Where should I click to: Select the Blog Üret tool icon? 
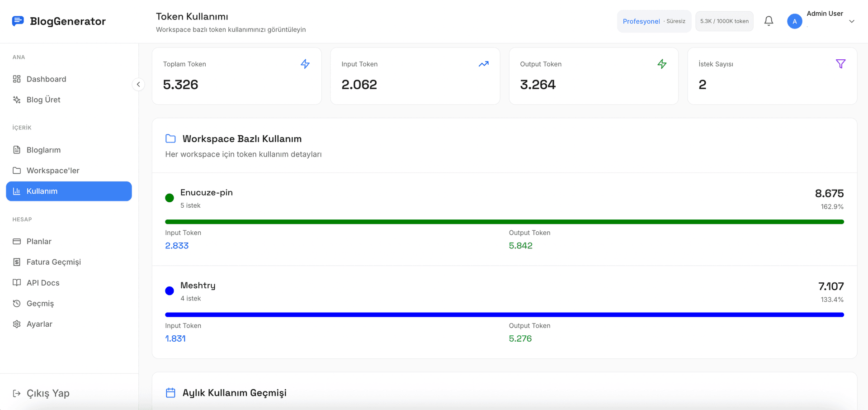tap(17, 100)
